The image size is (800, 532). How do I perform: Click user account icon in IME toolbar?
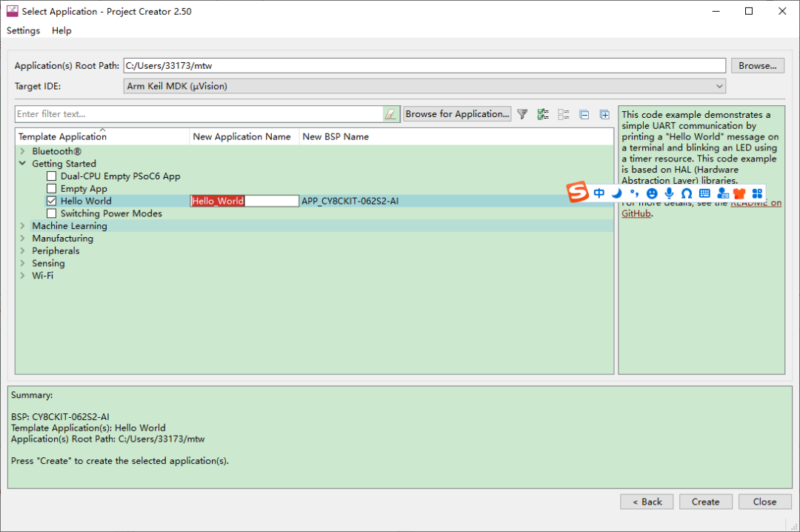722,193
